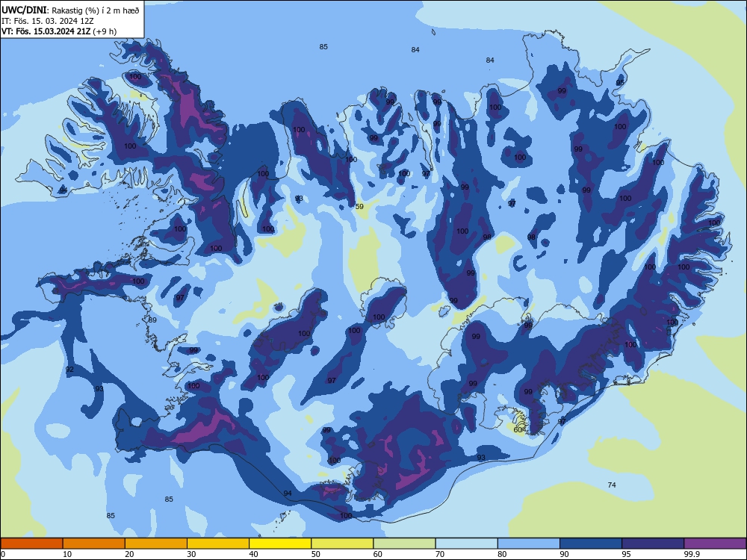The image size is (747, 560).
Task: Click the 99.9 tick label in the legend
Action: point(692,554)
